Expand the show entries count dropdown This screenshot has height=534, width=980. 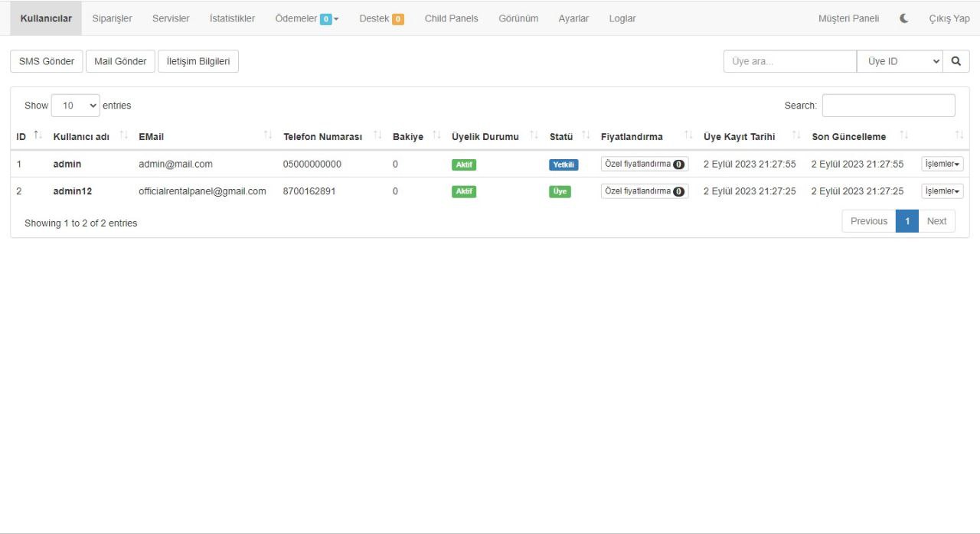click(x=75, y=106)
